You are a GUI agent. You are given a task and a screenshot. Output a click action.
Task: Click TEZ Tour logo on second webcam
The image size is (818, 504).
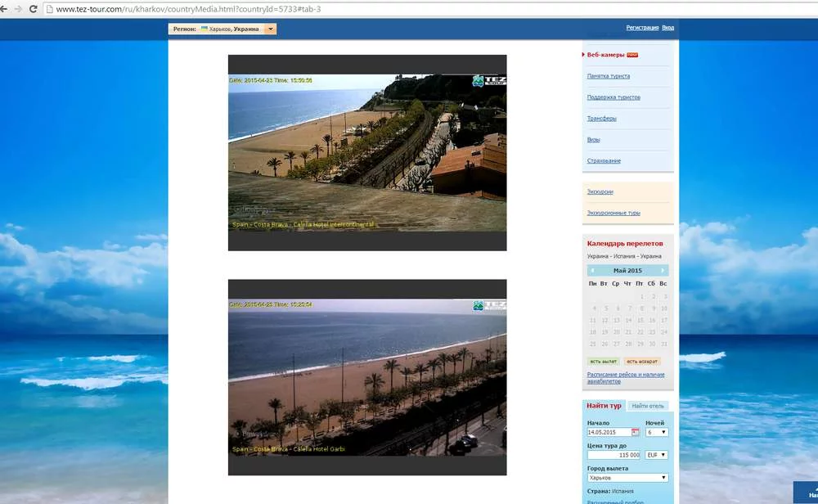coord(489,305)
